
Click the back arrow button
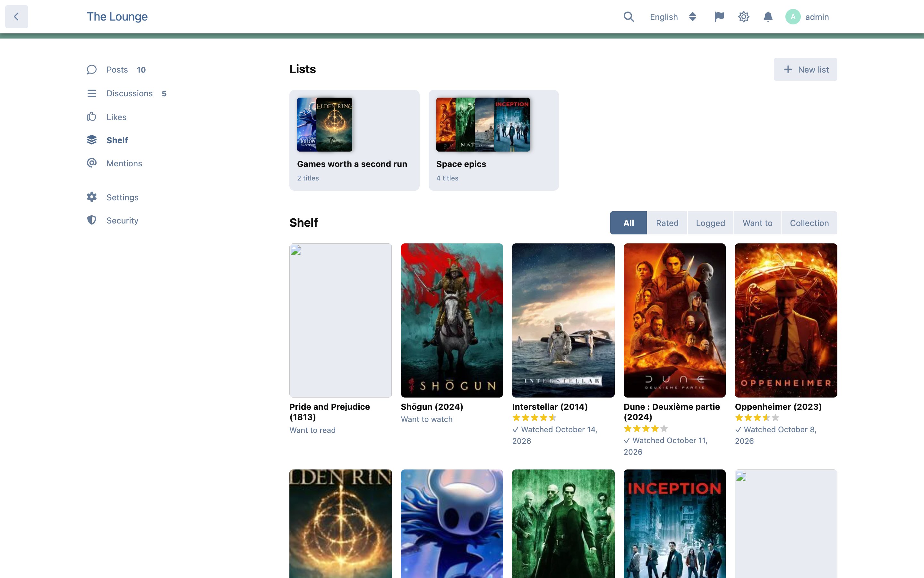tap(16, 16)
